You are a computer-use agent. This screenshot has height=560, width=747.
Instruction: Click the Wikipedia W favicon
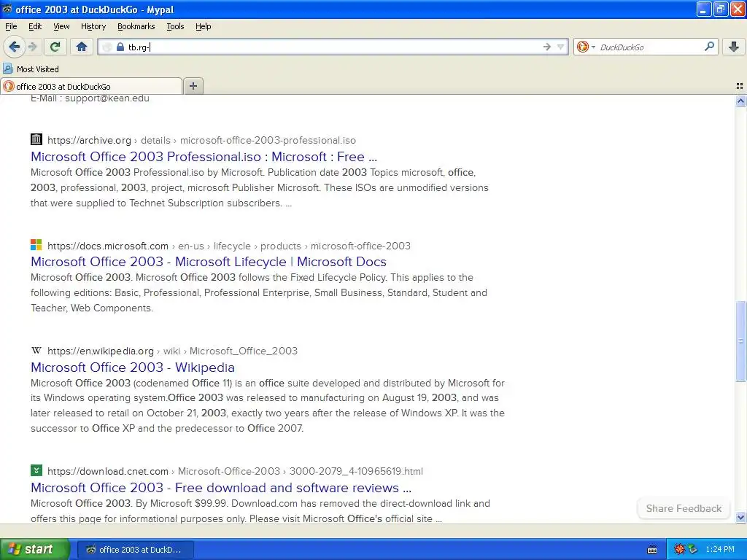click(x=36, y=351)
